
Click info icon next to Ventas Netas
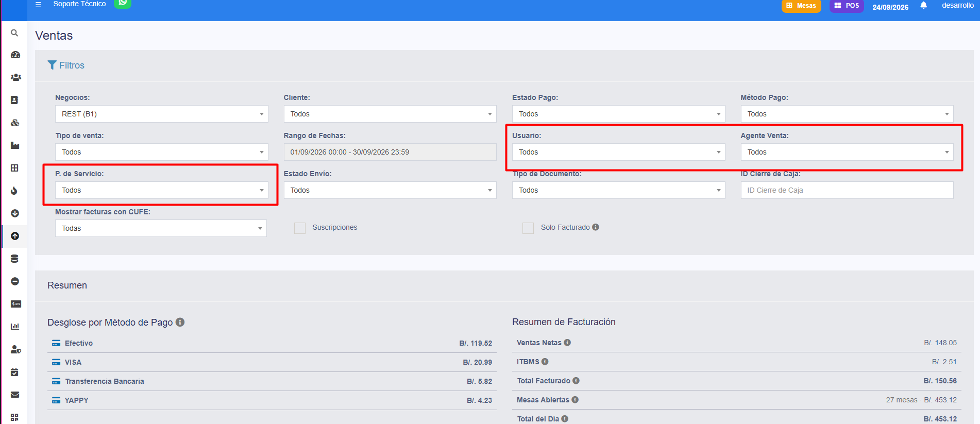coord(567,343)
